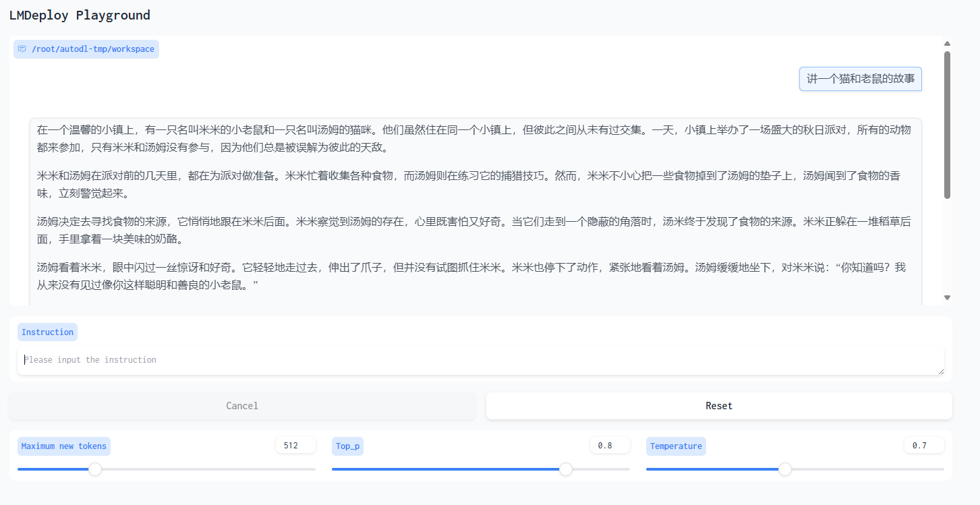Click the Top_p slider handle
This screenshot has height=505, width=980.
click(x=566, y=469)
